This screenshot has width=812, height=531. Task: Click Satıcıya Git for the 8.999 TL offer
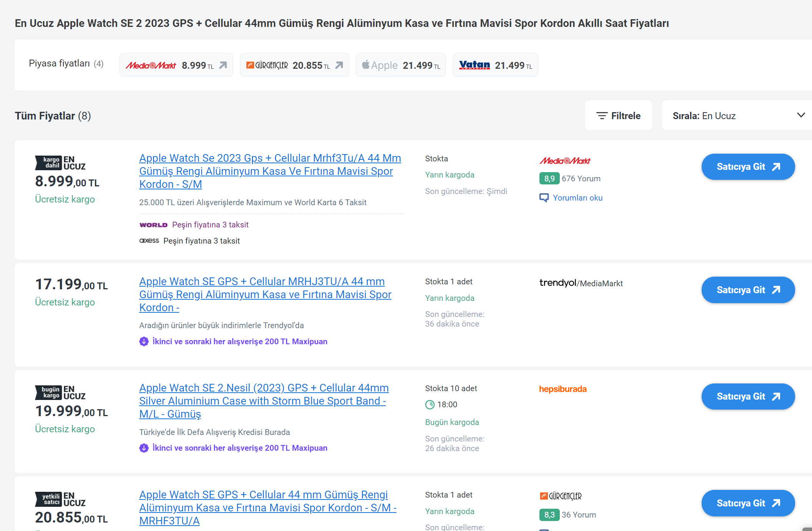point(748,167)
